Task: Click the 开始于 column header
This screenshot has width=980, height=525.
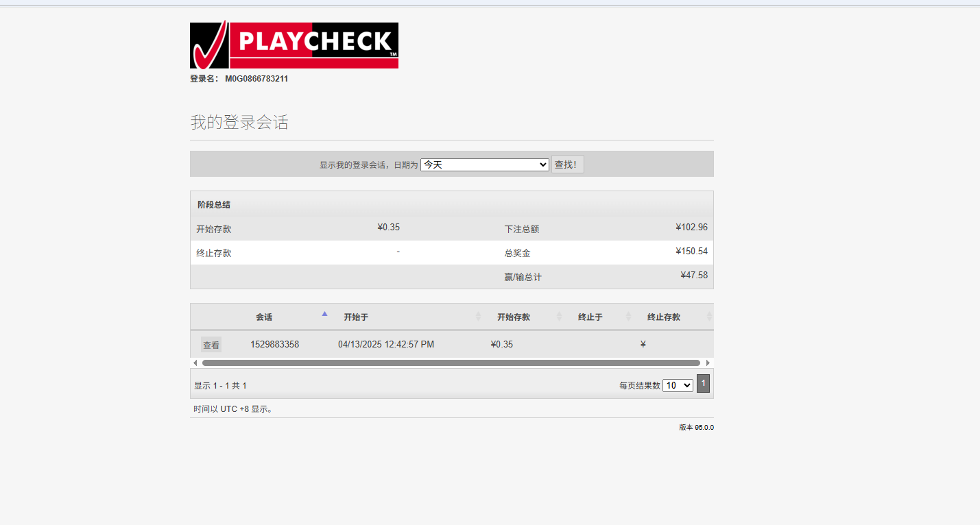Action: (355, 317)
